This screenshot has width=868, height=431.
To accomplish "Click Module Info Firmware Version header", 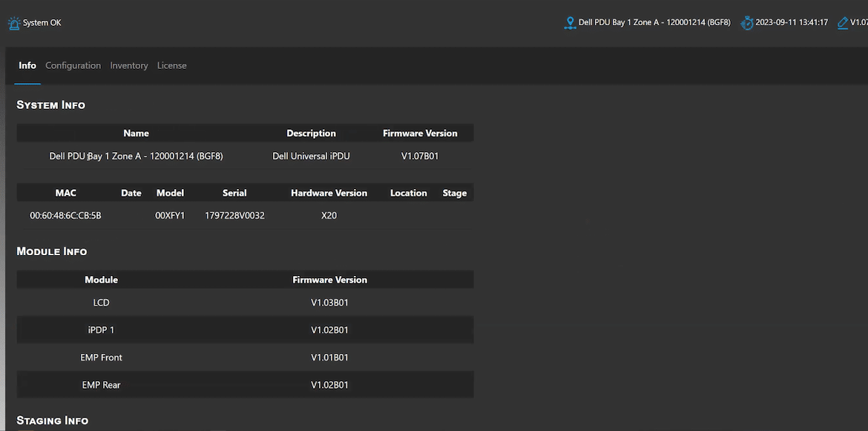I will 330,280.
